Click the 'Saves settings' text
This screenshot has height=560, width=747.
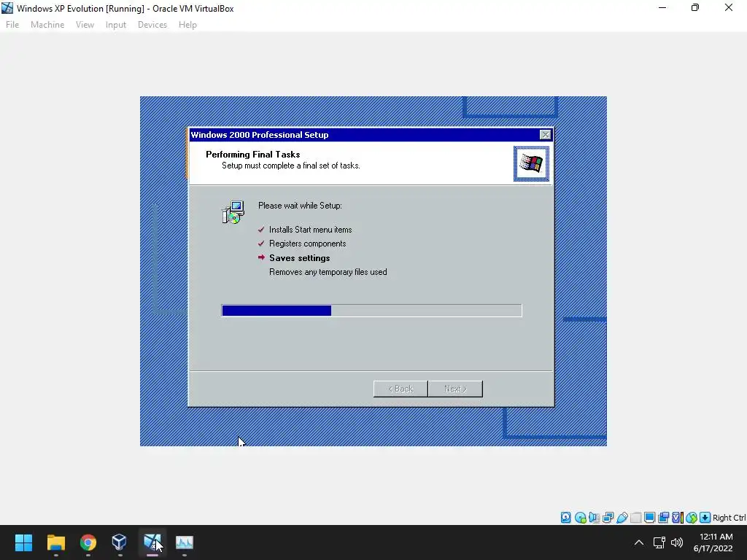point(300,257)
